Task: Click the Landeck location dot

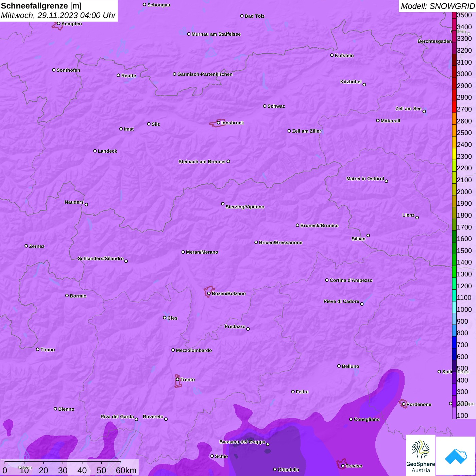Action: click(x=95, y=151)
